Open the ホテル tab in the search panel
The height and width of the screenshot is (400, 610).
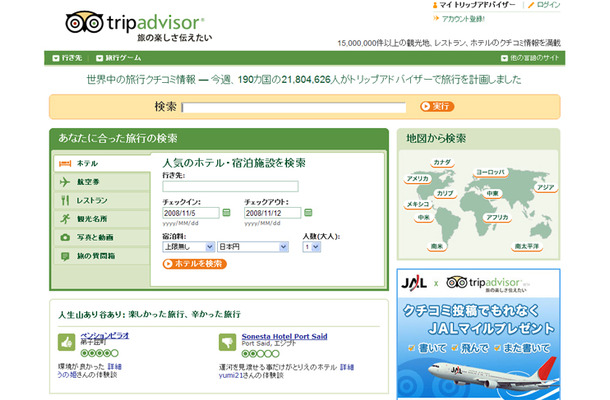[102, 163]
